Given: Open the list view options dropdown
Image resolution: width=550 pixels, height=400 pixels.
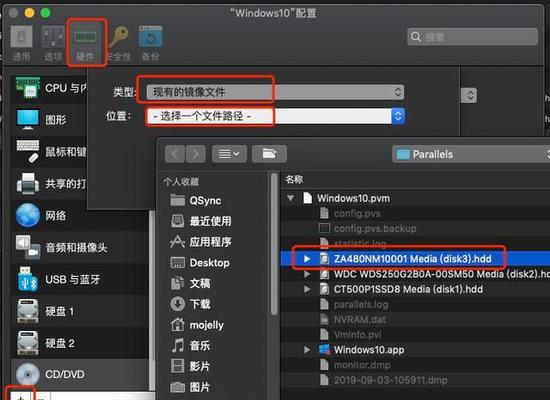Looking at the screenshot, I should [229, 154].
